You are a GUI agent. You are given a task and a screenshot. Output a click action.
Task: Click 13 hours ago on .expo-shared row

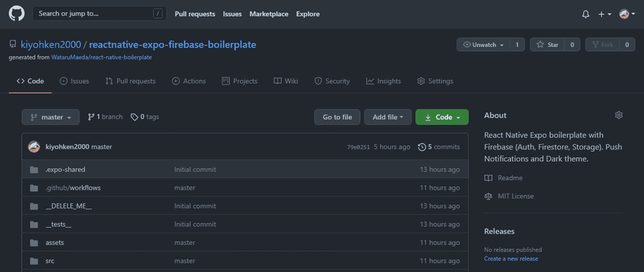[x=440, y=169]
